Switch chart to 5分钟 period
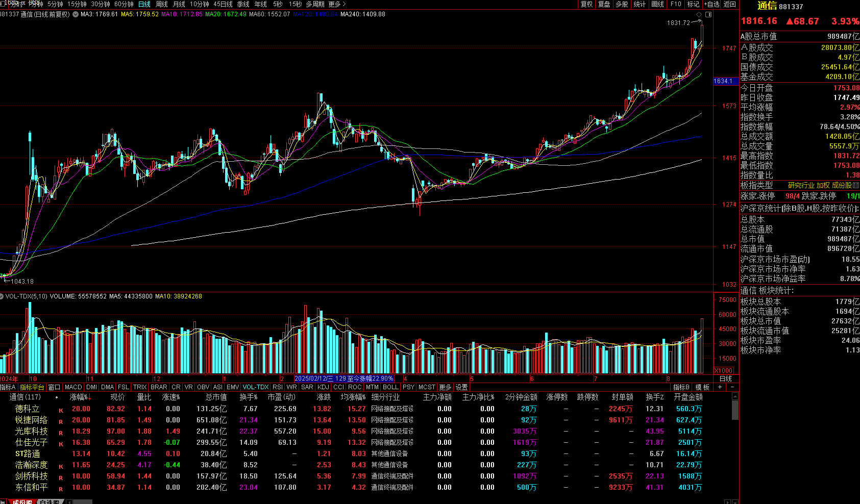The image size is (860, 504). [x=55, y=4]
